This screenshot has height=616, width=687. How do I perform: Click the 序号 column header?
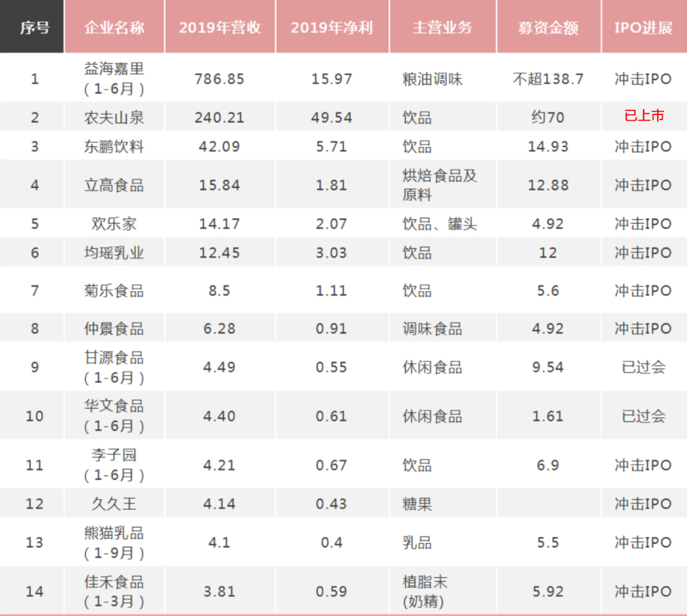pyautogui.click(x=32, y=27)
